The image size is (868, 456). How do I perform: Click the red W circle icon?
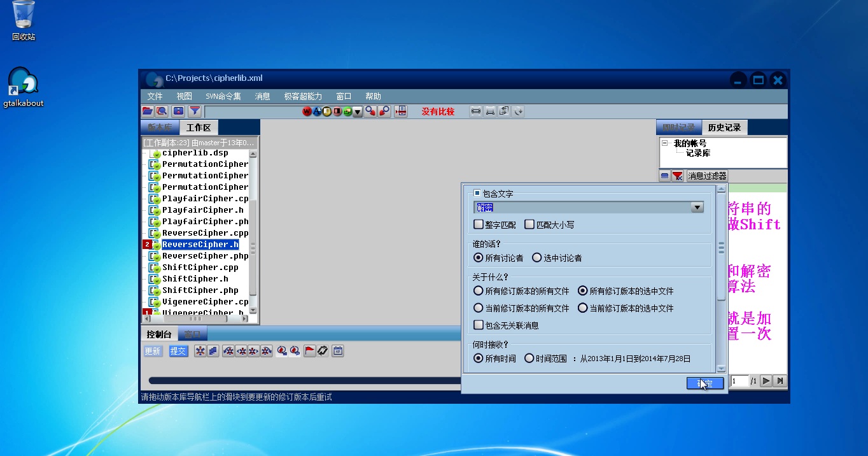[307, 111]
